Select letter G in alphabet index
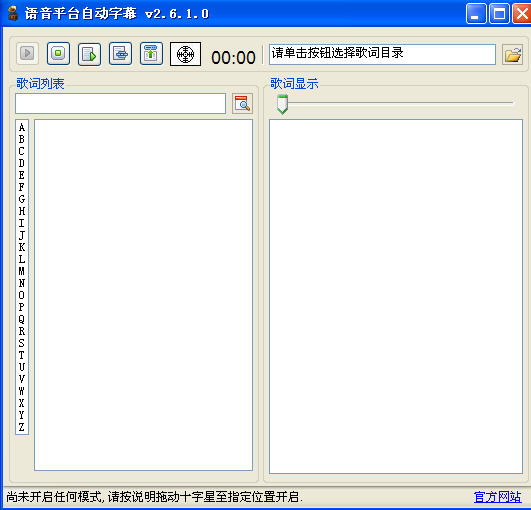The image size is (531, 510). coord(22,199)
